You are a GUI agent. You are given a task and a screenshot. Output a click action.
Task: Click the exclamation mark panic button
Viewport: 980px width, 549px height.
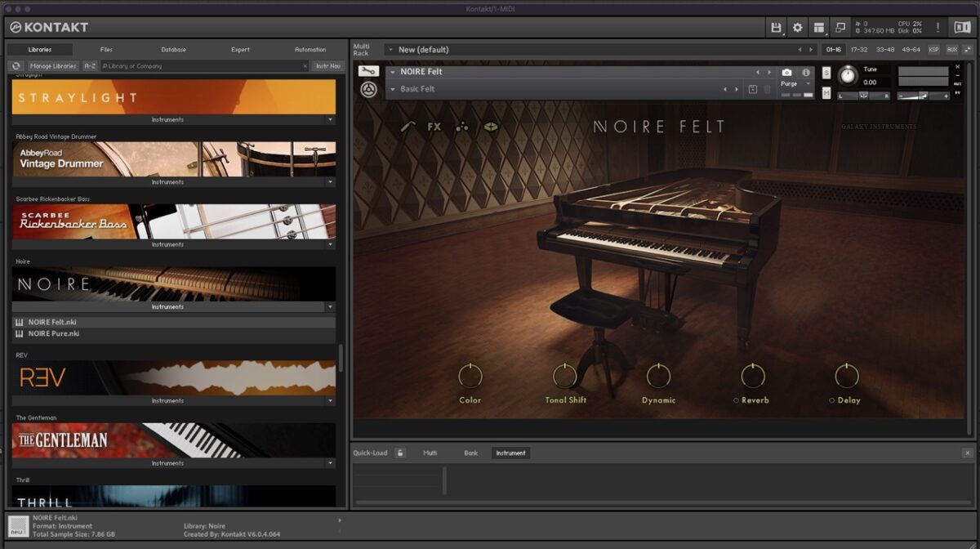pos(938,28)
